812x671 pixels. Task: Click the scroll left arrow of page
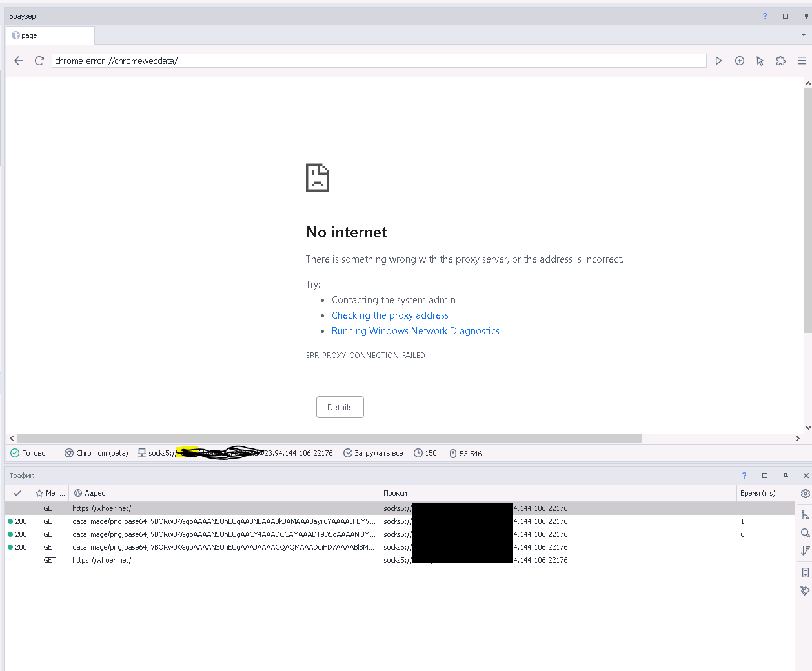(12, 438)
